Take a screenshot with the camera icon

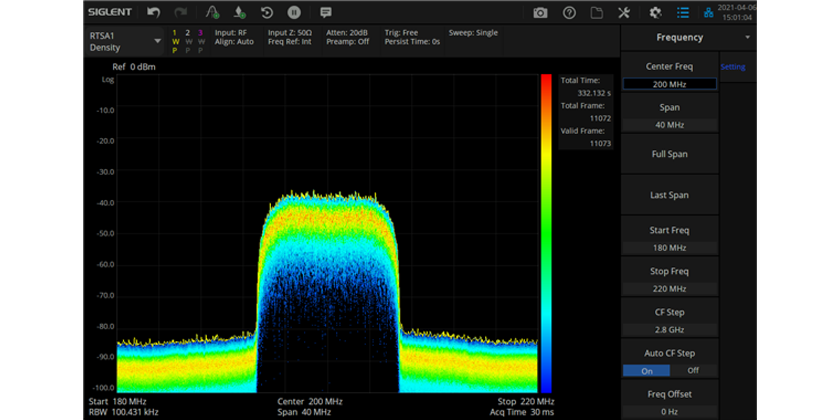click(540, 12)
